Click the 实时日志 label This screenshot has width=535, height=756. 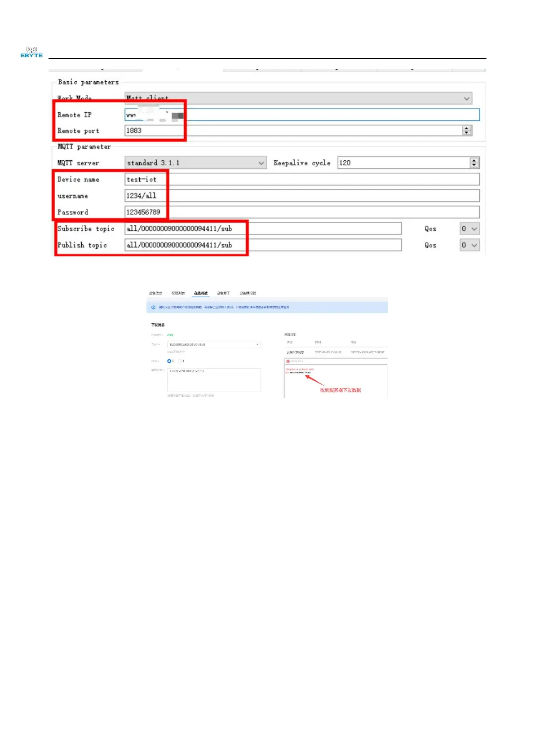coord(290,335)
